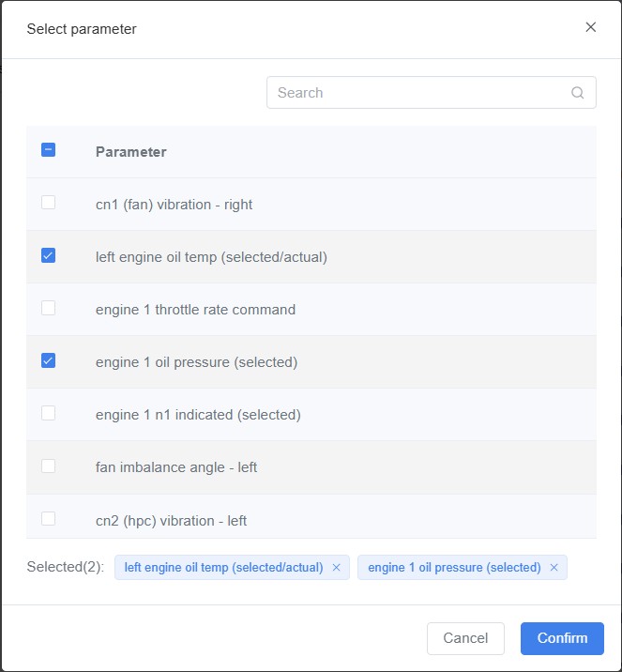
Task: Check engine 1 throttle rate command
Action: click(49, 308)
